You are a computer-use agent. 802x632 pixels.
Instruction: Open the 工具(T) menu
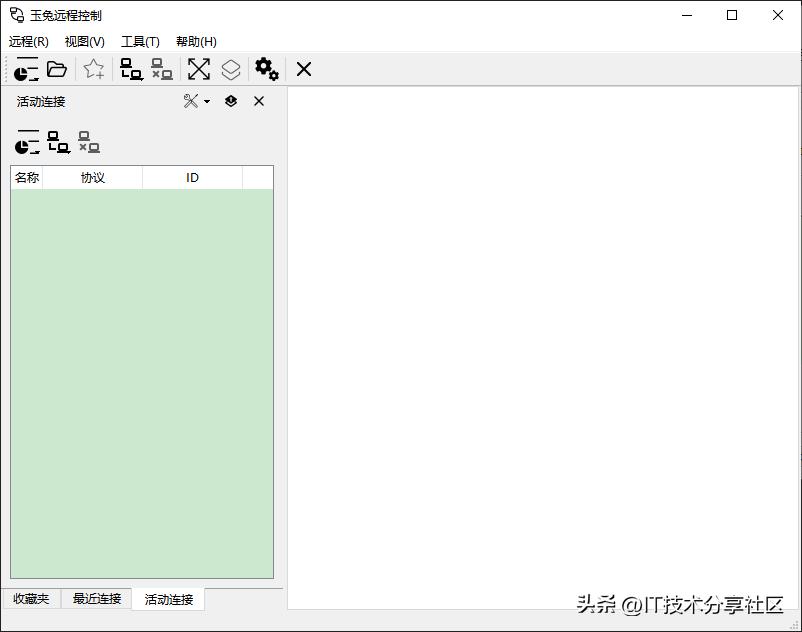(140, 41)
